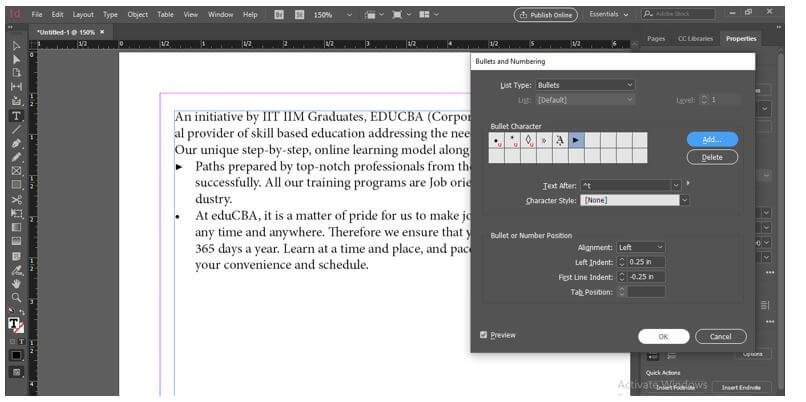Change the screen mode at toolbox bottom
The height and width of the screenshot is (402, 806).
click(16, 372)
